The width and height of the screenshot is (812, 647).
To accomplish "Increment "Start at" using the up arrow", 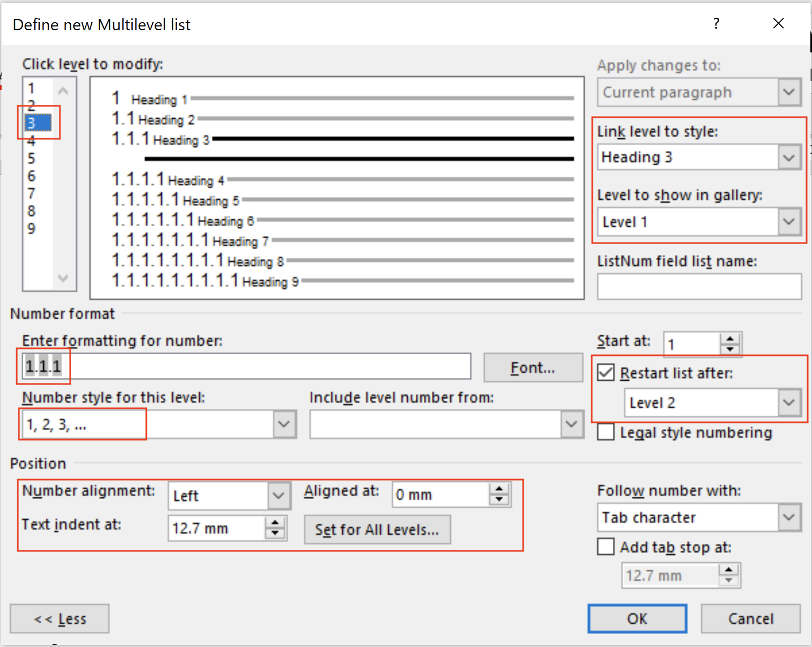I will tap(730, 338).
